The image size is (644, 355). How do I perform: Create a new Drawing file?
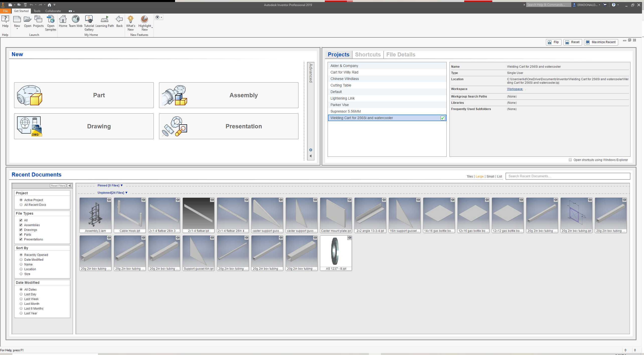[84, 126]
